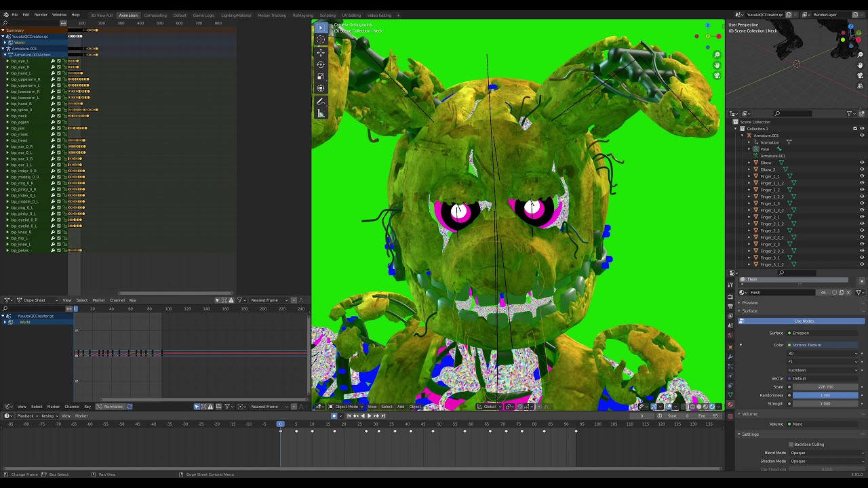Toggle the bip_neck channel checkbox
The width and height of the screenshot is (868, 488).
click(x=59, y=116)
